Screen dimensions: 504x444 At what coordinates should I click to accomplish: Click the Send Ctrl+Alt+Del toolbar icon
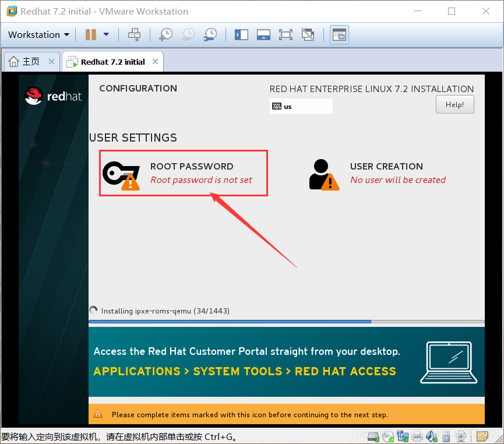(134, 34)
